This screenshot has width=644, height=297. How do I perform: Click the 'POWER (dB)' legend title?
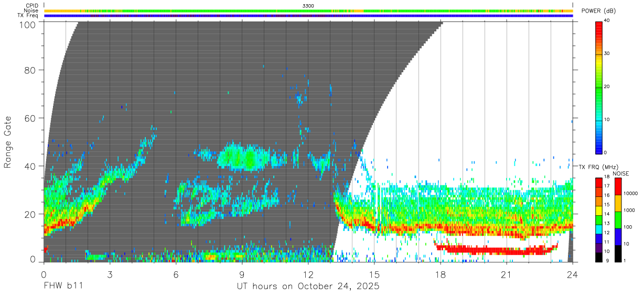click(599, 11)
